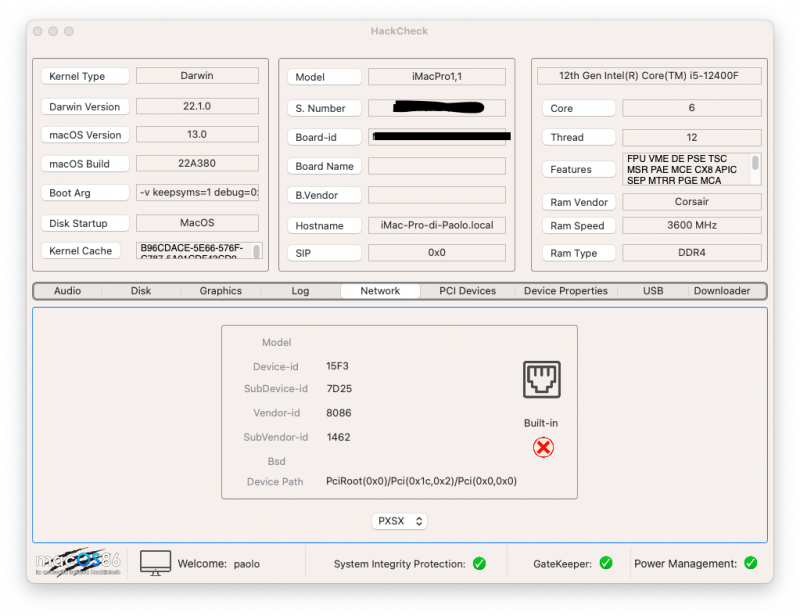Click the red X Built-in status icon

(543, 447)
